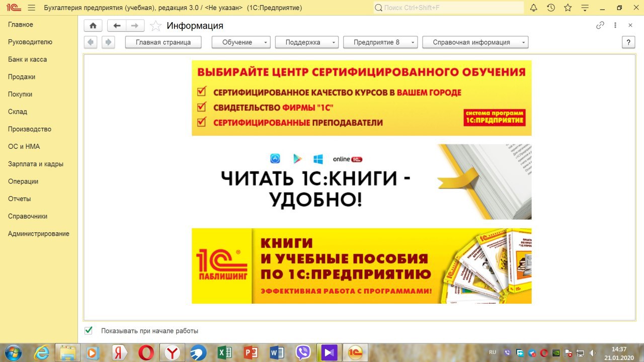Screen dimensions: 644x362
Task: Click the Windows logo icon in the books banner
Action: pyautogui.click(x=318, y=159)
